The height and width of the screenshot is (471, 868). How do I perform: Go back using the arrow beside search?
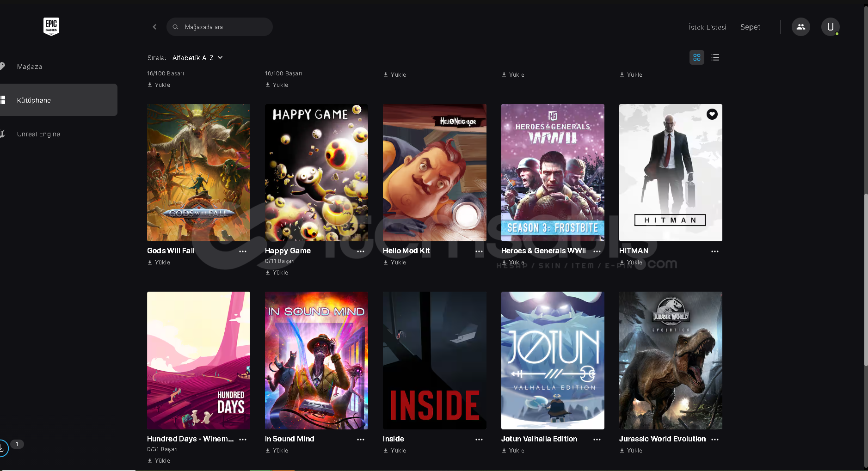(154, 27)
